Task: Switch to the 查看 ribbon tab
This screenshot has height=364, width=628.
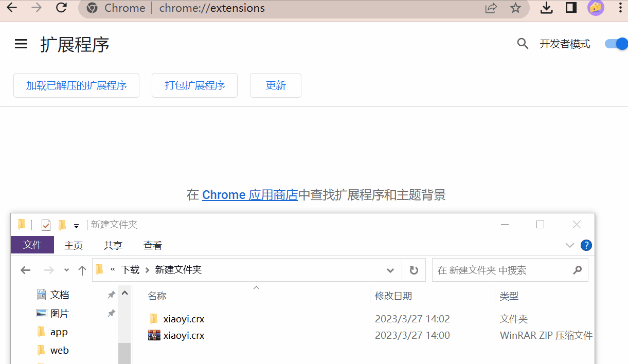Action: click(x=153, y=246)
